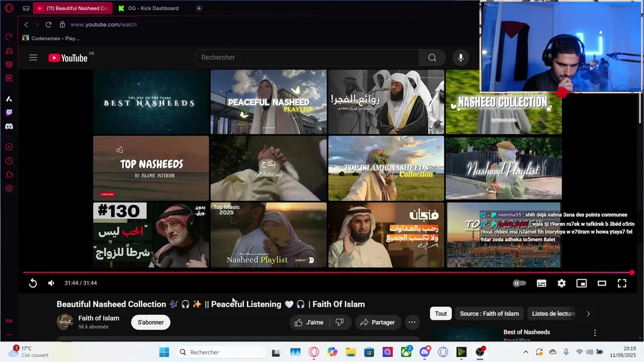Click the address bar URL
Image resolution: width=644 pixels, height=362 pixels.
tap(104, 24)
